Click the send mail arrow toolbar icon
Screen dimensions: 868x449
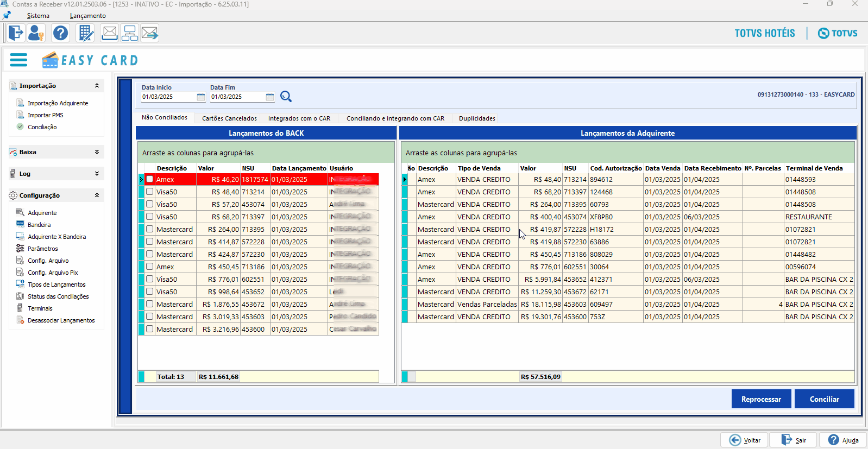click(x=150, y=33)
